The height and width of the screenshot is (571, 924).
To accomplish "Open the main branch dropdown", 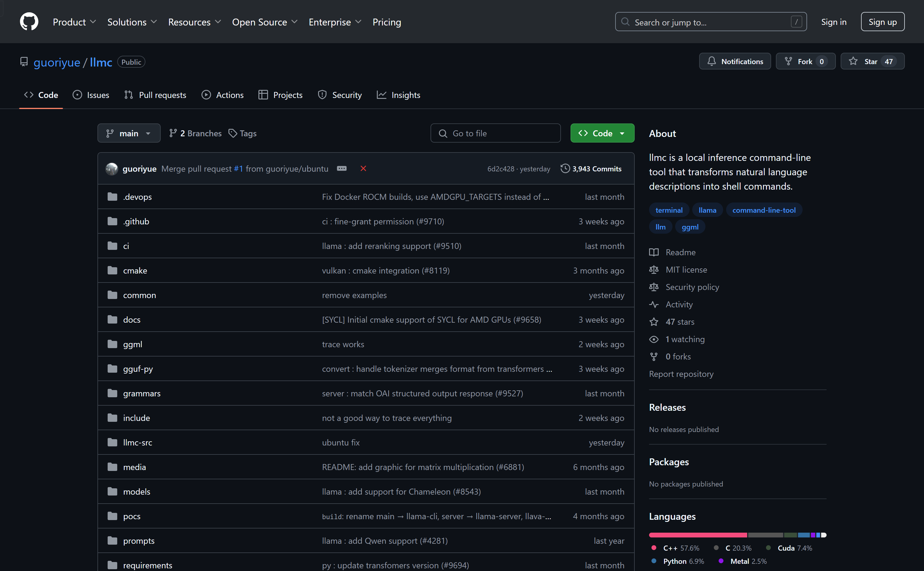I will point(129,133).
